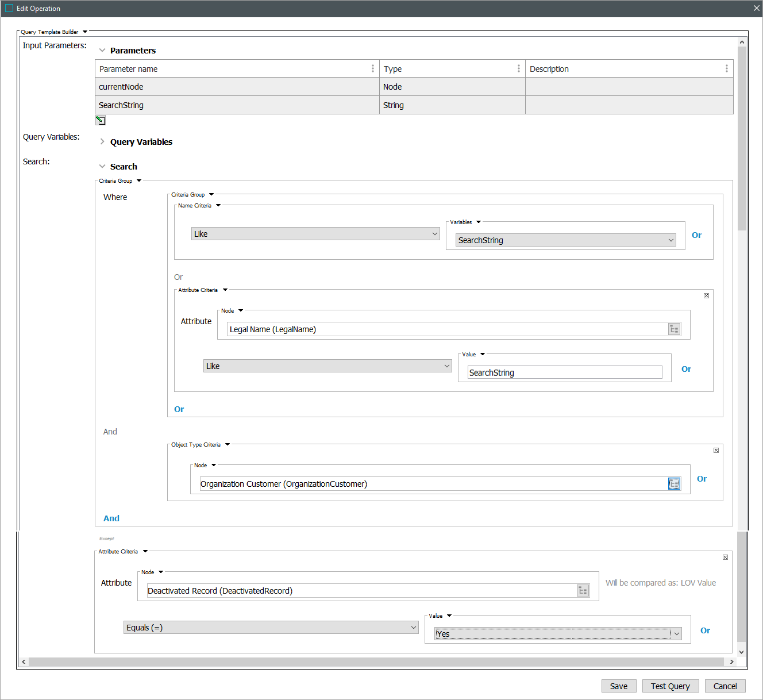Open the SearchString variables dropdown

click(565, 240)
